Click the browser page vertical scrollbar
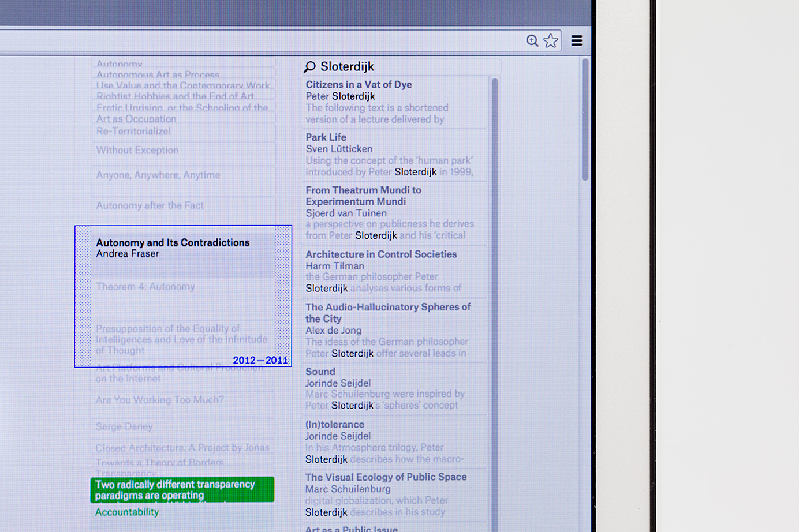The width and height of the screenshot is (799, 532). tap(585, 121)
